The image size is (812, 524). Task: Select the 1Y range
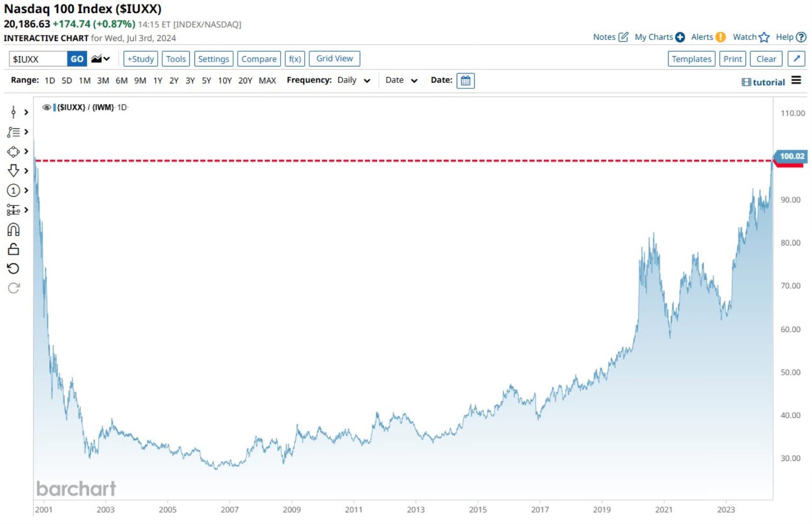coord(158,81)
